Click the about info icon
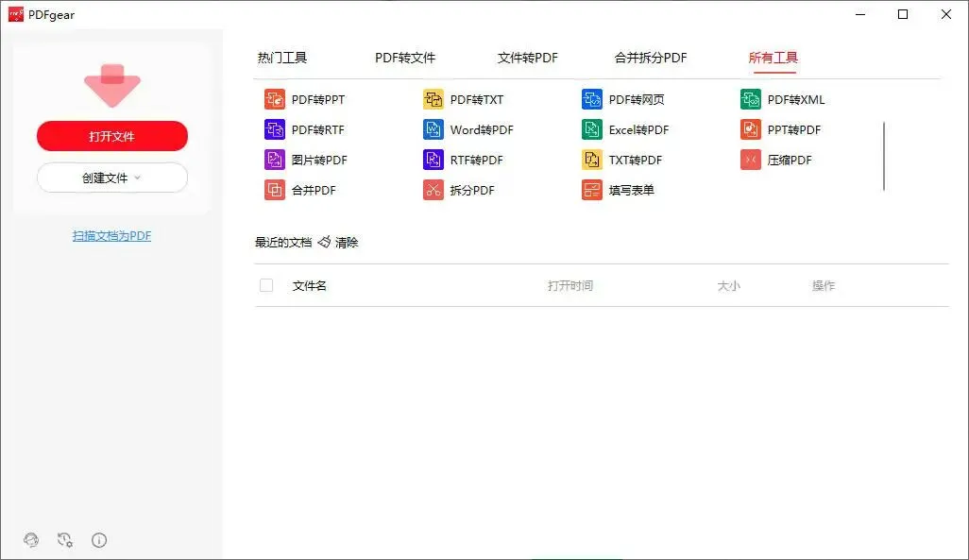The height and width of the screenshot is (560, 969). click(99, 540)
